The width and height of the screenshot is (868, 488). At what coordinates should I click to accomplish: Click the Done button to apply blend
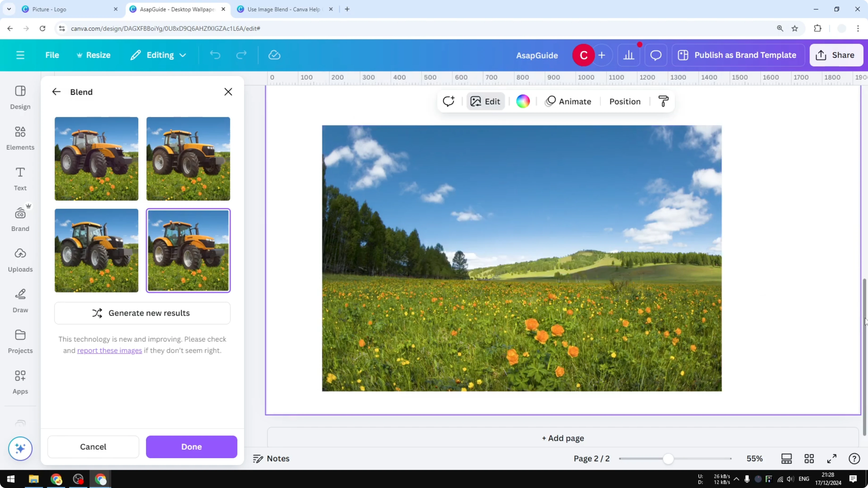191,447
